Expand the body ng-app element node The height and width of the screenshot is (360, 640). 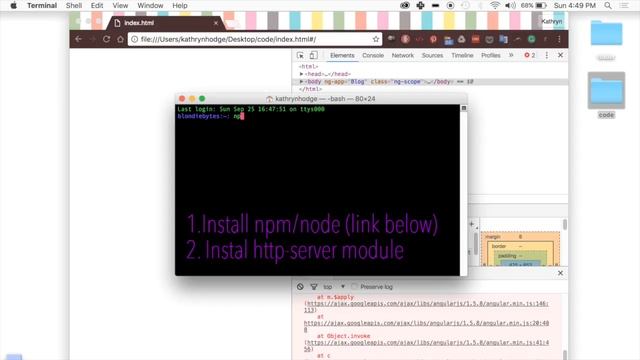coord(301,82)
